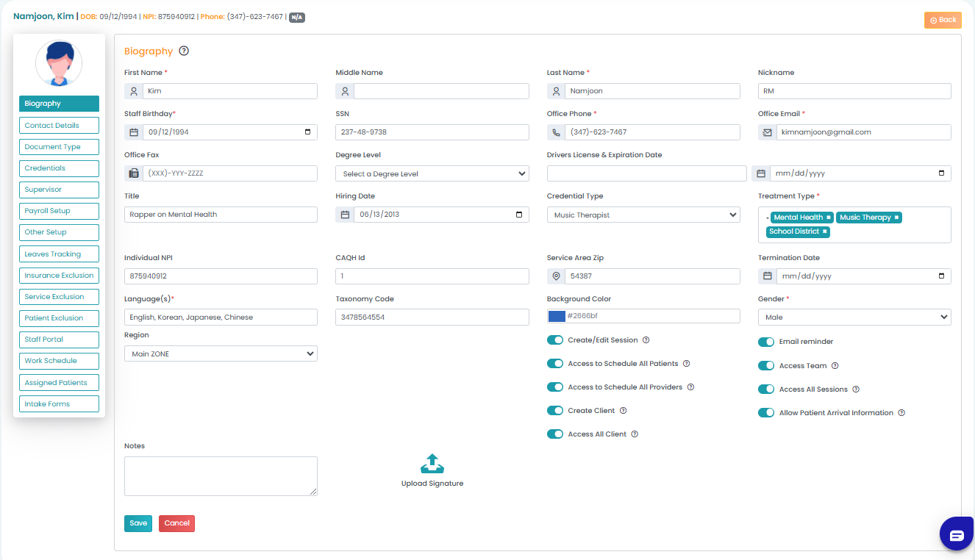Turn off Access All Sessions toggle

(766, 390)
